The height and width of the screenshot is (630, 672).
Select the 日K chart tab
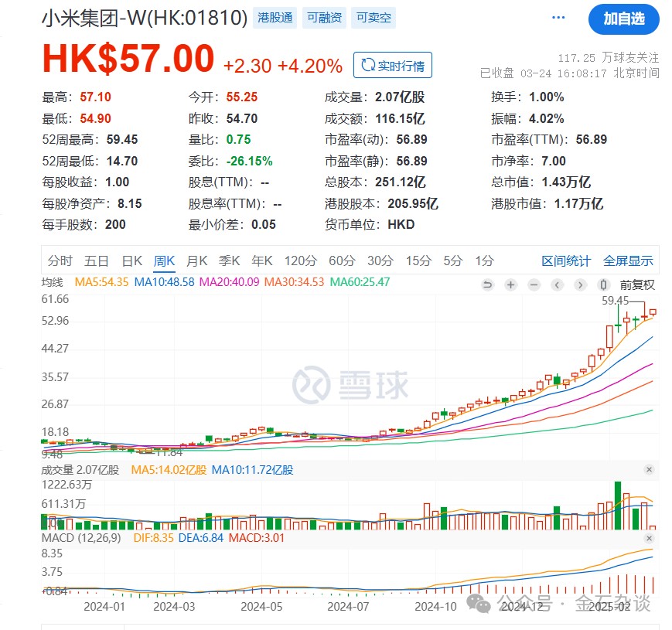pyautogui.click(x=132, y=261)
